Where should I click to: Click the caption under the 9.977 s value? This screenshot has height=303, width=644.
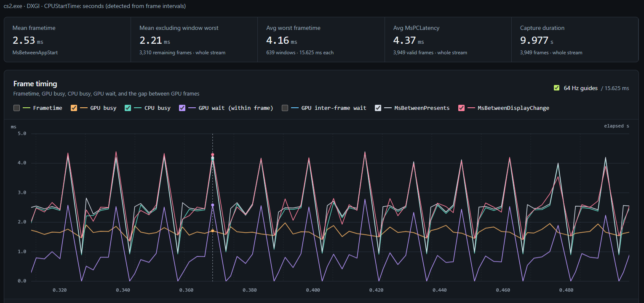coord(551,53)
